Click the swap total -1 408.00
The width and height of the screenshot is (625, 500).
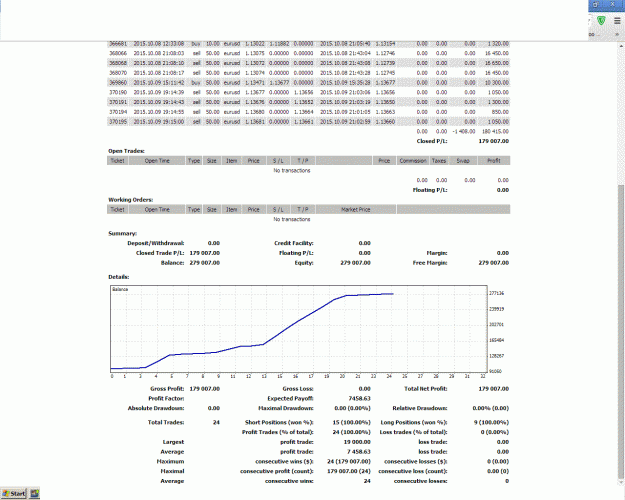point(464,132)
